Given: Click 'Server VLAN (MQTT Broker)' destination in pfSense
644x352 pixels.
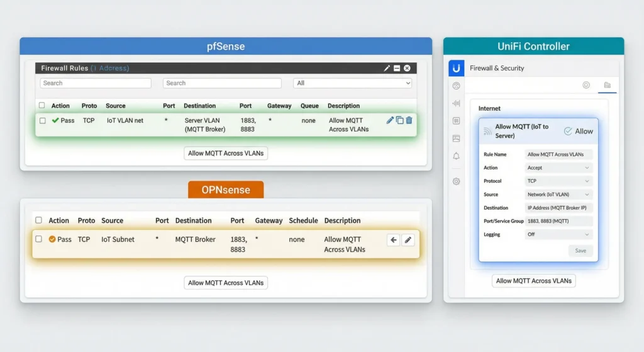Looking at the screenshot, I should [x=204, y=125].
